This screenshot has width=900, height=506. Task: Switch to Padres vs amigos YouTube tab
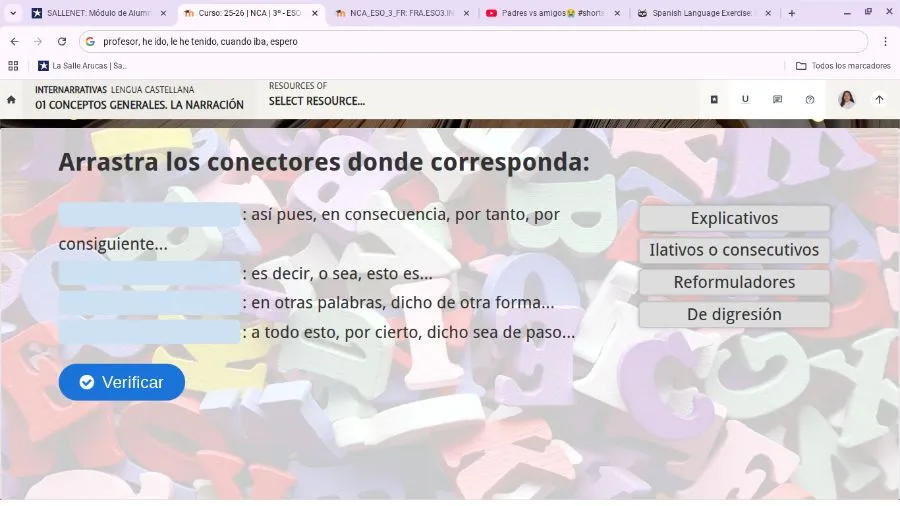553,13
